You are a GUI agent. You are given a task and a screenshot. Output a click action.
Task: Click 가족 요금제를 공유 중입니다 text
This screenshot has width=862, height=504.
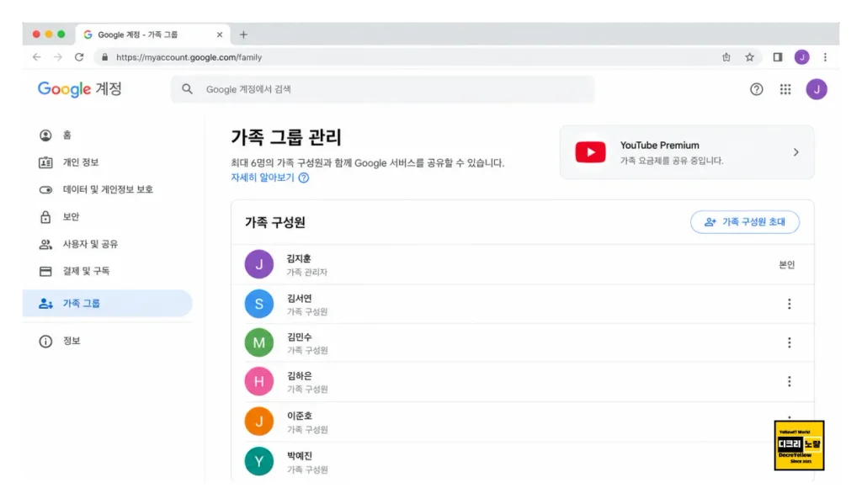click(x=672, y=161)
